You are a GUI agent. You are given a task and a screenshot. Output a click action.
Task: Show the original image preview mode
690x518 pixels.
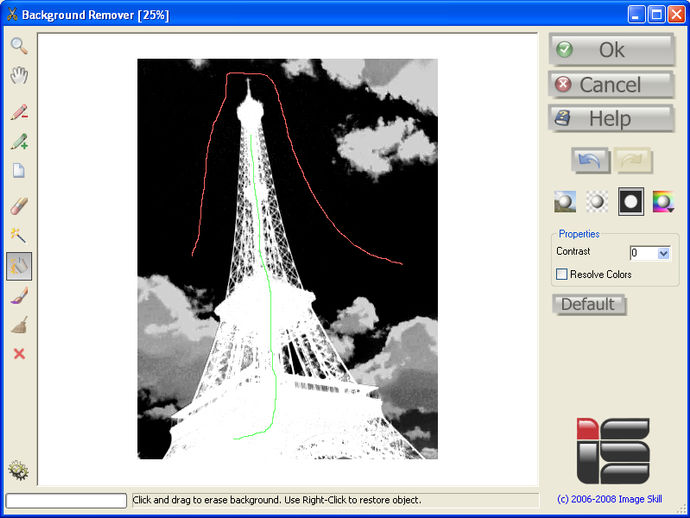[x=565, y=202]
